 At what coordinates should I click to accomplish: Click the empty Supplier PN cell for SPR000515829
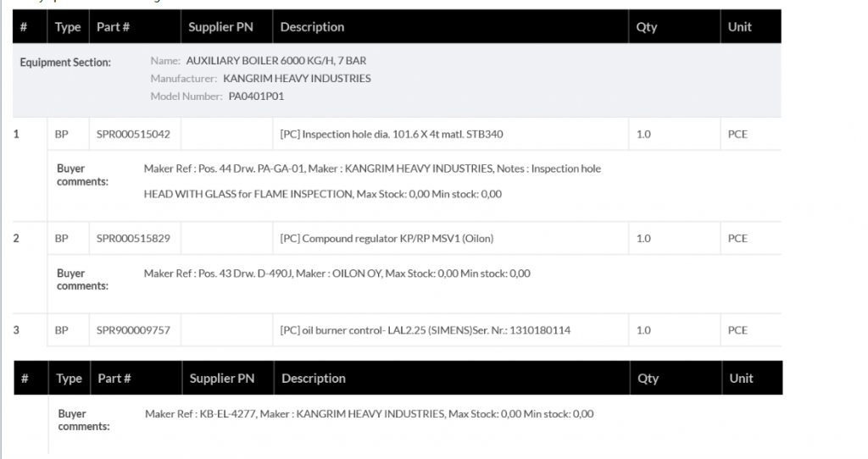(227, 239)
